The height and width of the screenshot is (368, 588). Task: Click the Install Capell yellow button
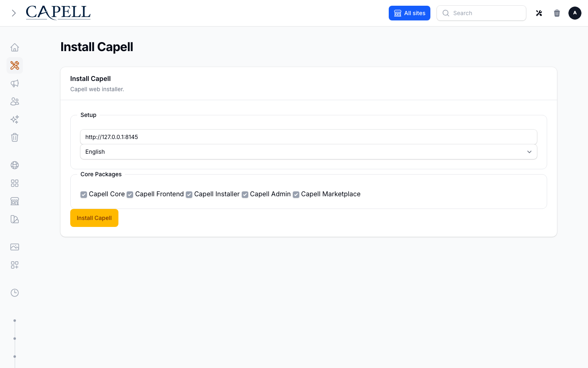[x=94, y=218]
